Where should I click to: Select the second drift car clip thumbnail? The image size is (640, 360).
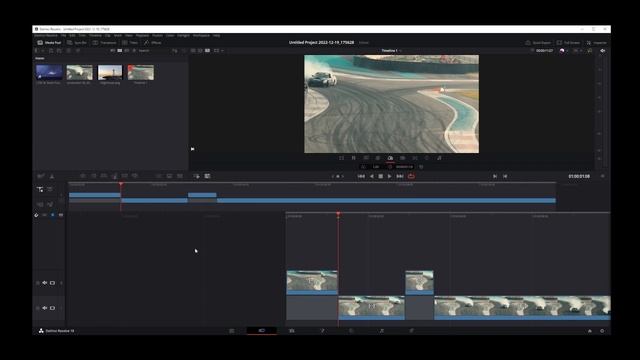(x=80, y=72)
